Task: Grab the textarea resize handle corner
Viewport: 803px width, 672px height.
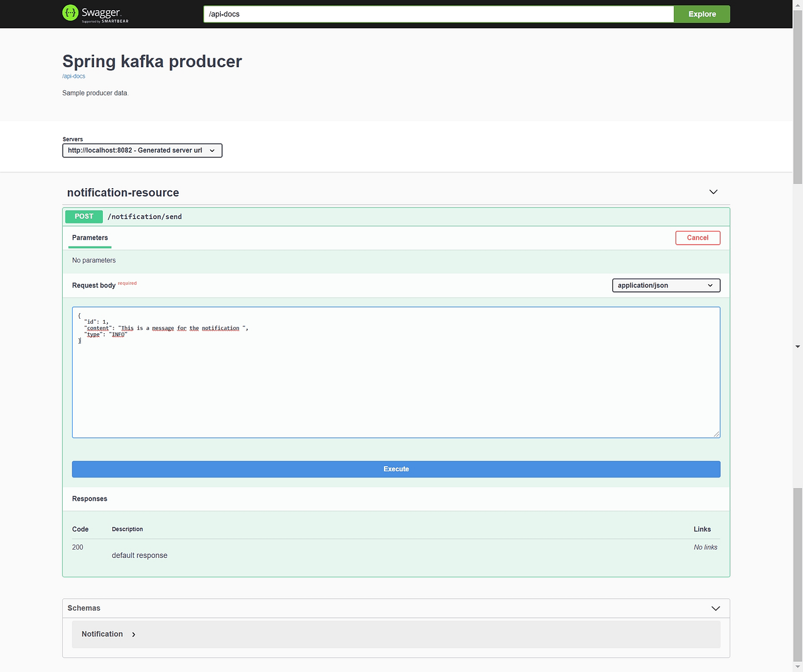Action: (716, 434)
